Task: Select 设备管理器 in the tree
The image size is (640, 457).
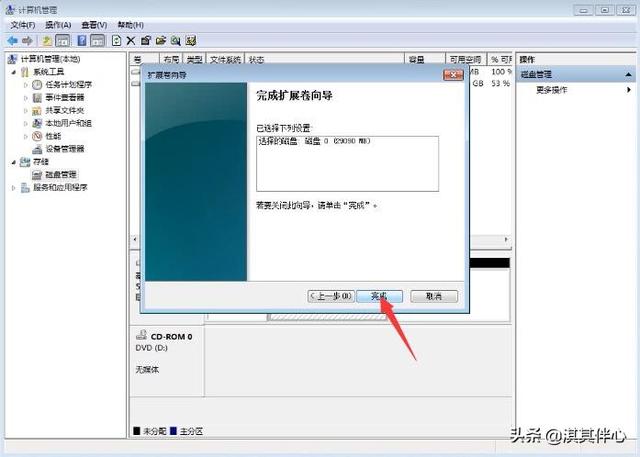Action: 64,149
